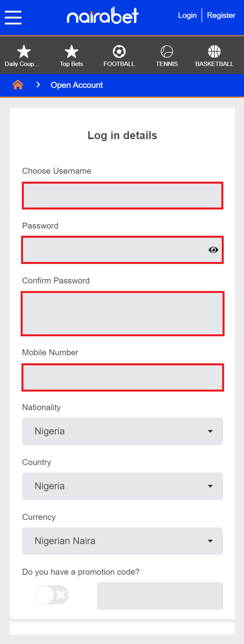
Task: Focus the Choose Username field
Action: click(122, 196)
